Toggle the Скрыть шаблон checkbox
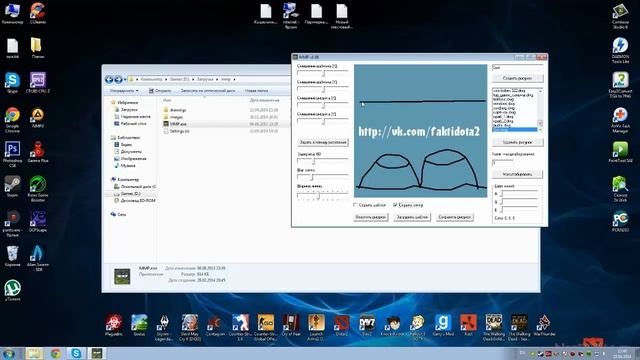Image resolution: width=640 pixels, height=360 pixels. click(x=356, y=205)
